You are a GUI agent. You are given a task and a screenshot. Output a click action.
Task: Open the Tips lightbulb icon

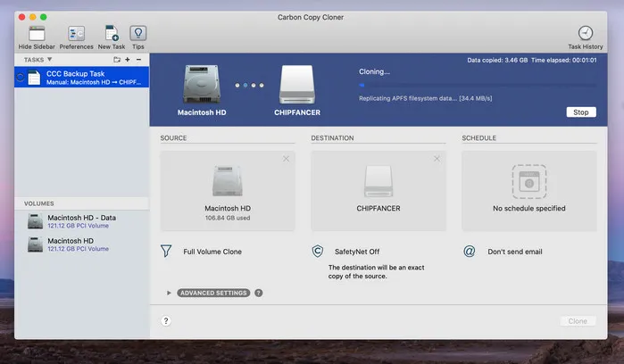click(138, 33)
